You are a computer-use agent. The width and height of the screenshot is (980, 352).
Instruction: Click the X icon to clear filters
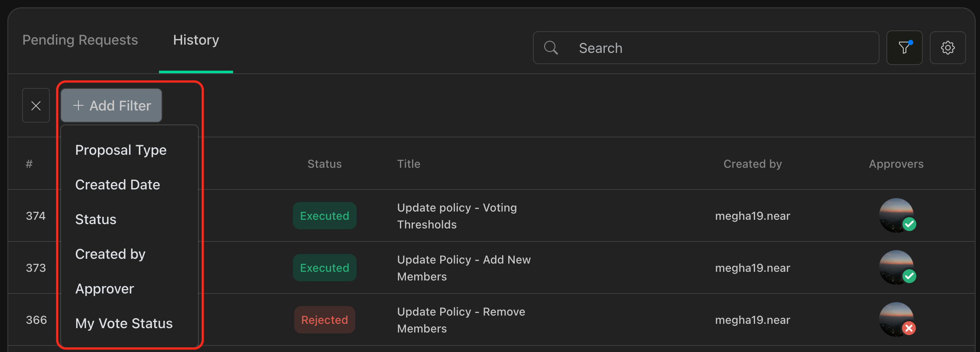click(x=36, y=105)
